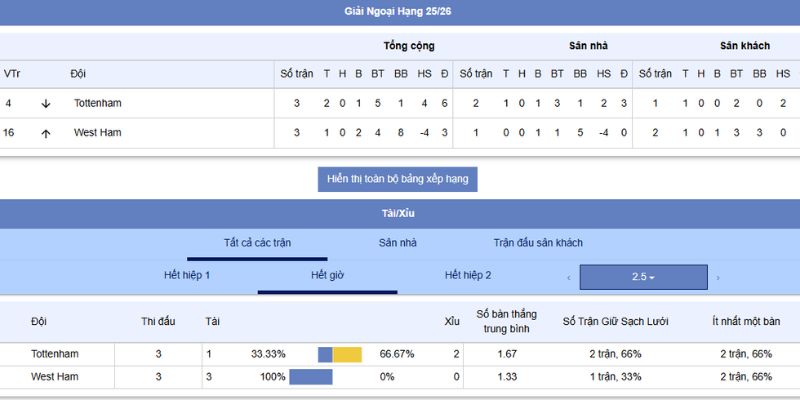Screen dimensions: 800x400
Task: Select the 'Hết hiệp 2' tab
Action: pos(468,275)
